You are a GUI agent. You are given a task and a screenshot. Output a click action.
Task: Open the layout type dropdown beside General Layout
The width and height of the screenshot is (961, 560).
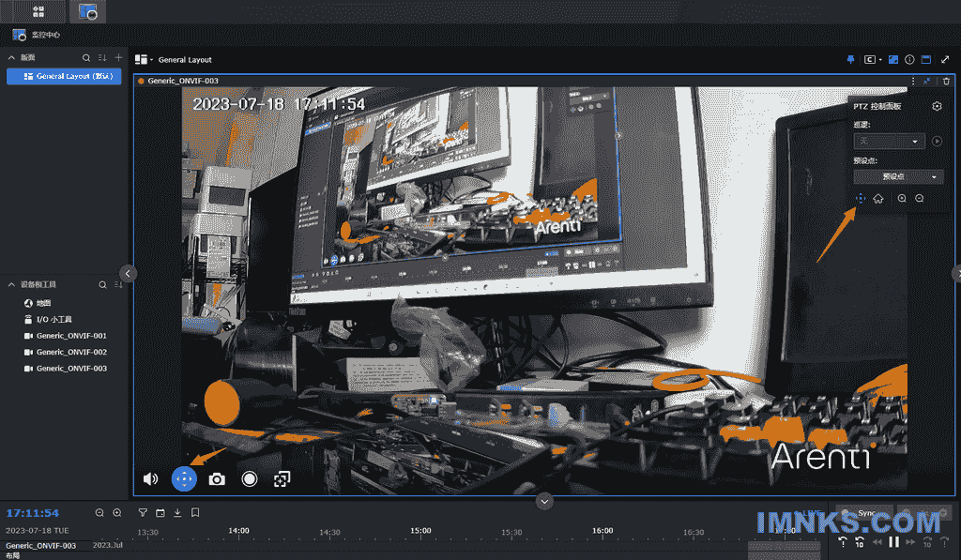pos(144,59)
